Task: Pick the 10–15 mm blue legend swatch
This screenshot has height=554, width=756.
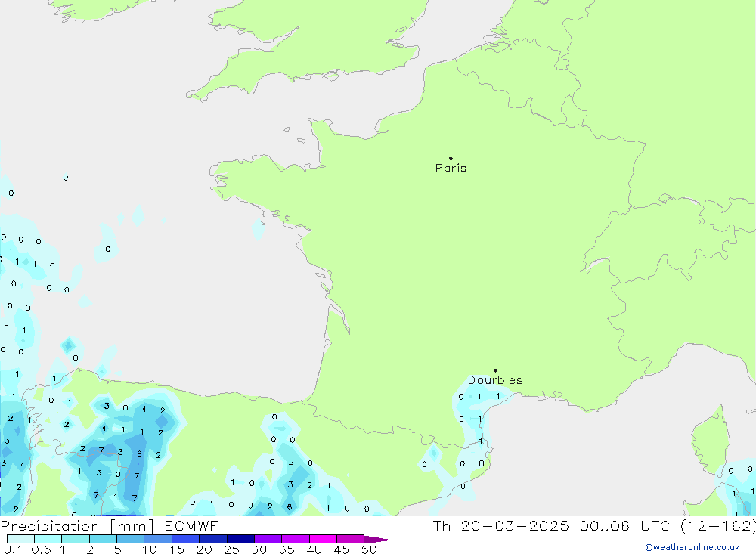Action: click(x=158, y=539)
